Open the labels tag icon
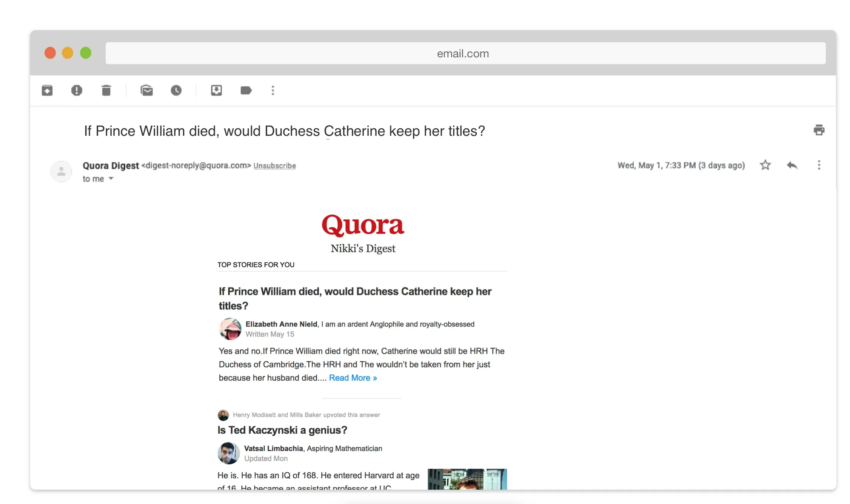Viewport: 850px width, 504px height. click(246, 91)
